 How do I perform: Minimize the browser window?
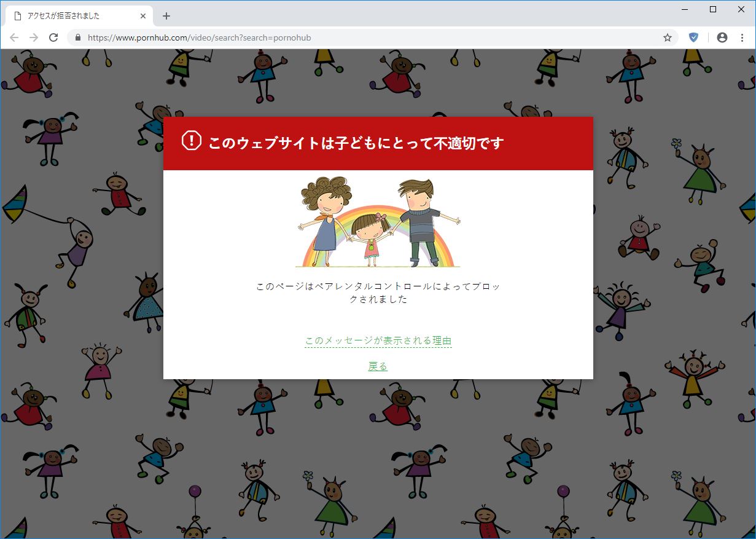[685, 9]
